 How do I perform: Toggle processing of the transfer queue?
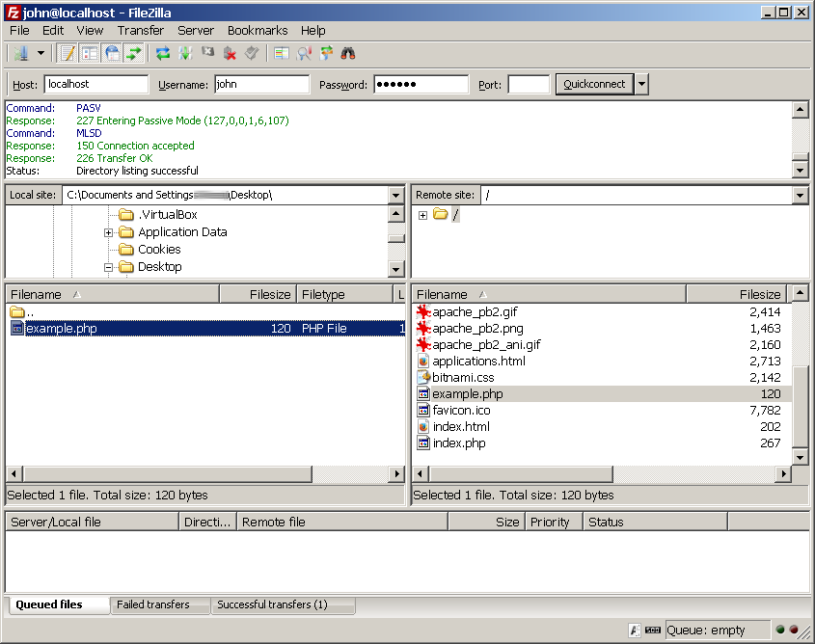185,53
